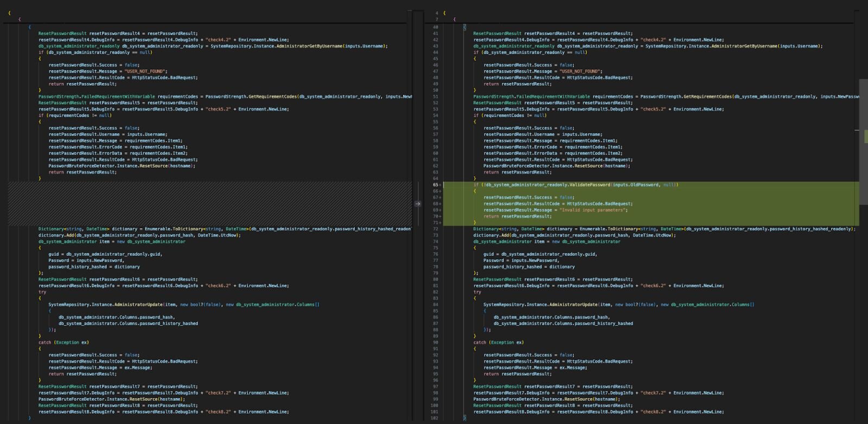This screenshot has height=424, width=868.
Task: Click the highlighted closing bracket on line 102
Action: click(x=464, y=418)
